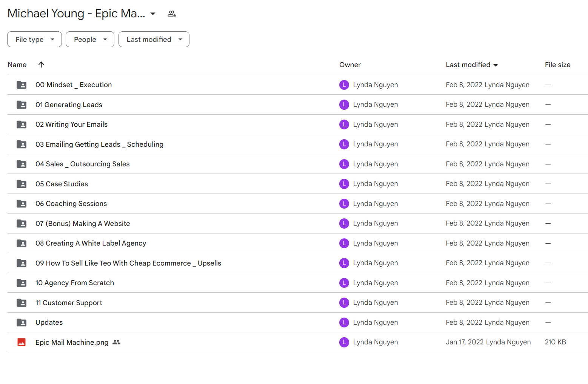Select the 02 Writing Your Emails folder name
The width and height of the screenshot is (588, 384).
click(71, 124)
